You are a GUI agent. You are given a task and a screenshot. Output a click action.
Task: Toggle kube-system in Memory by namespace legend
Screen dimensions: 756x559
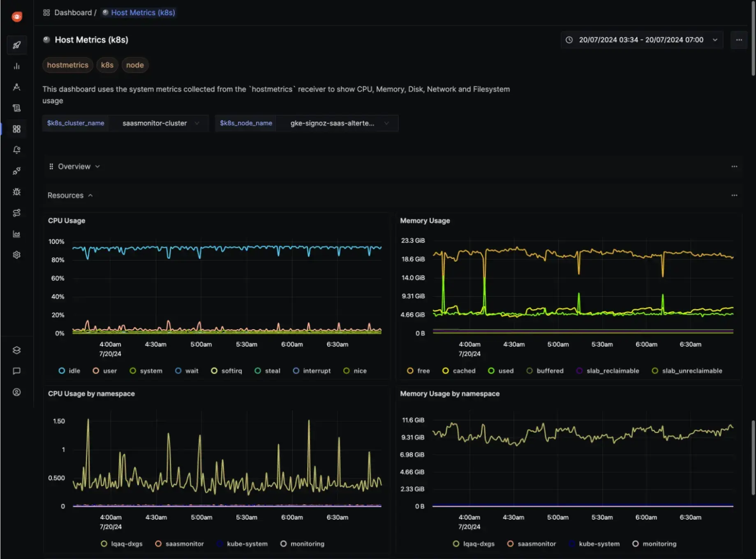tap(594, 544)
